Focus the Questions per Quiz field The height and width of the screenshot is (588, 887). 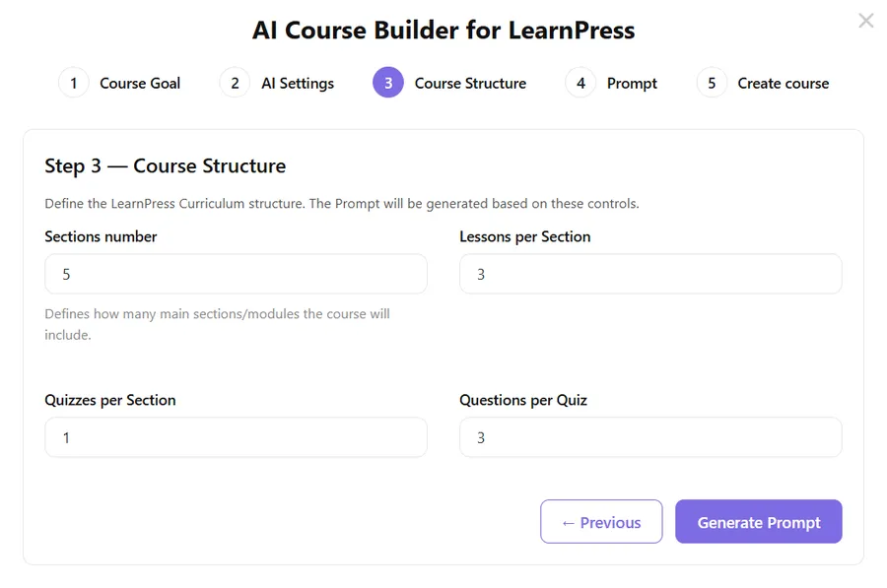point(650,437)
